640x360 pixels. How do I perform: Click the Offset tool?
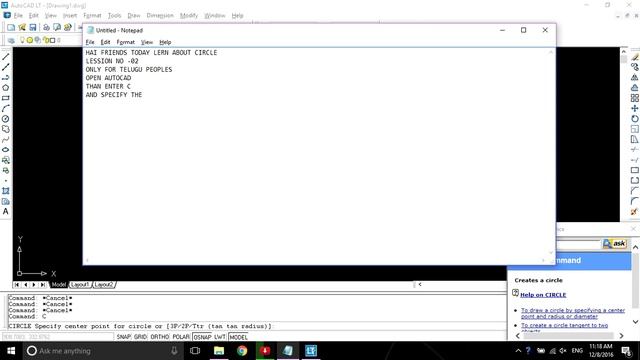635,88
